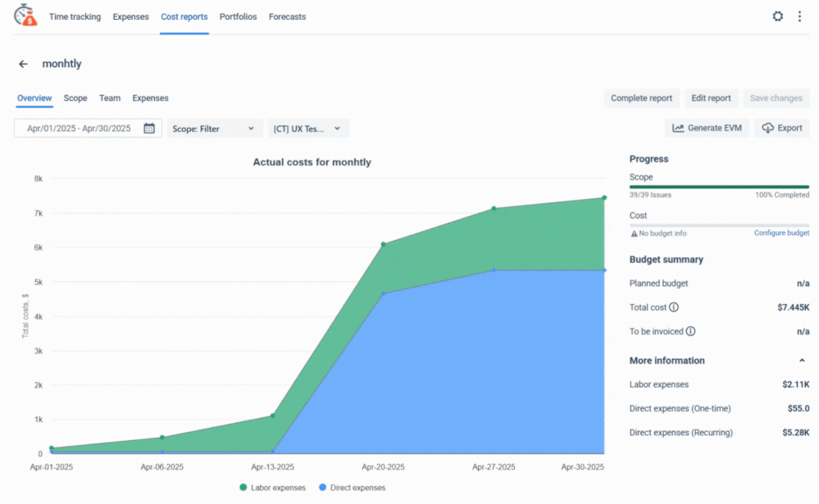The width and height of the screenshot is (819, 504).
Task: Click the Complete report button
Action: [x=641, y=98]
